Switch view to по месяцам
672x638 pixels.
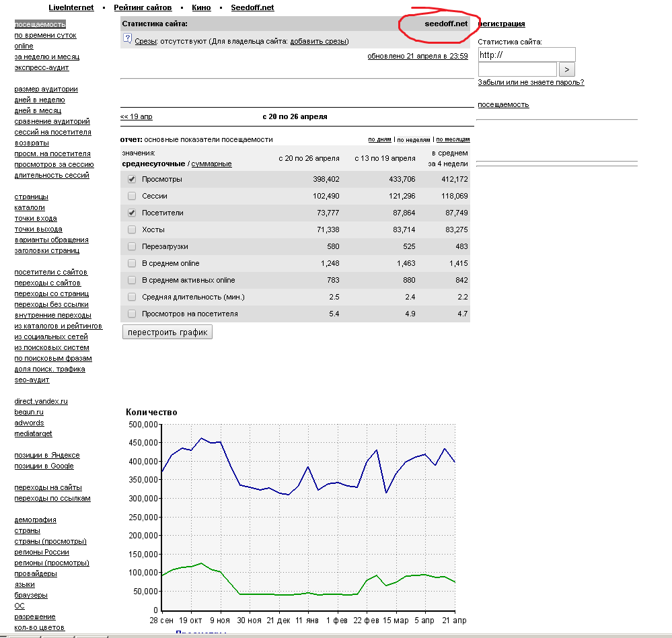coord(453,139)
